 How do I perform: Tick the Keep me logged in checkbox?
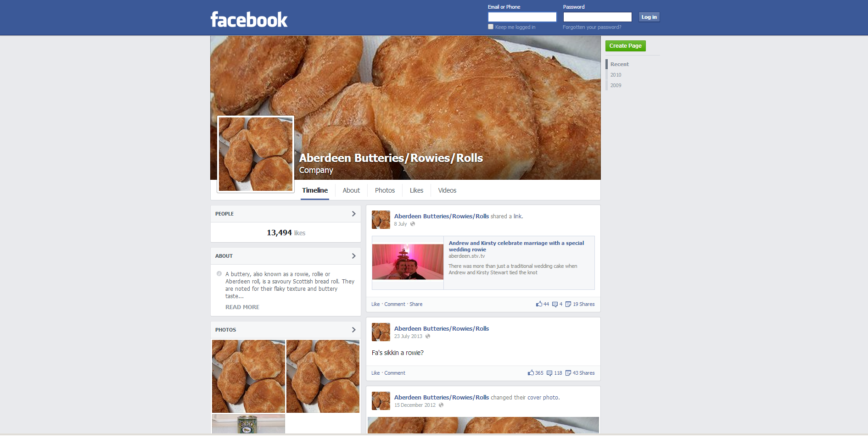[x=491, y=27]
